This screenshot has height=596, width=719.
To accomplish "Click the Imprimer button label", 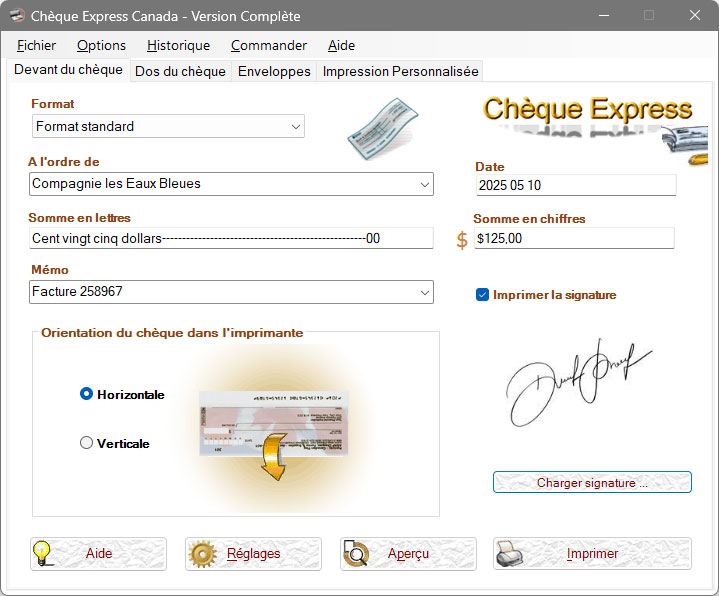I will pos(592,553).
